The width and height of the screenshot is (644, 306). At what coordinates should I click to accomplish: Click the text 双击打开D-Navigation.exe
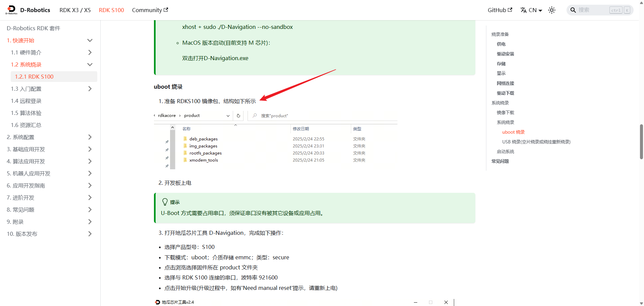215,58
